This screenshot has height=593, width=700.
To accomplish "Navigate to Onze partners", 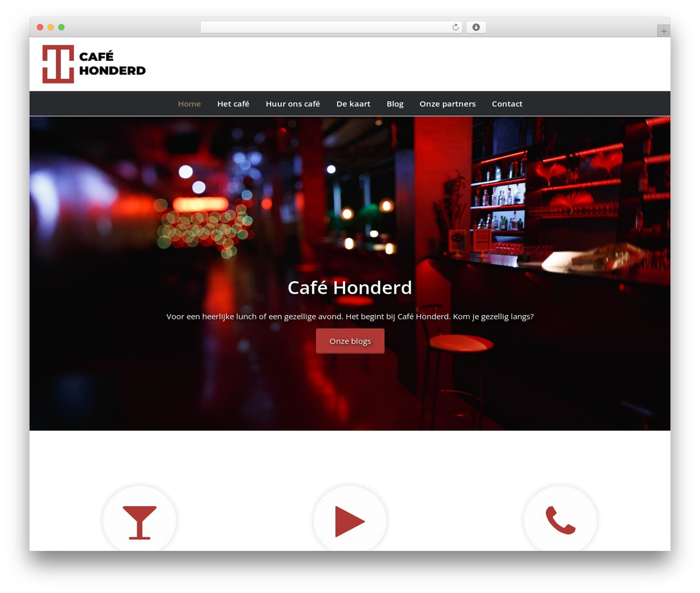I will 447,104.
